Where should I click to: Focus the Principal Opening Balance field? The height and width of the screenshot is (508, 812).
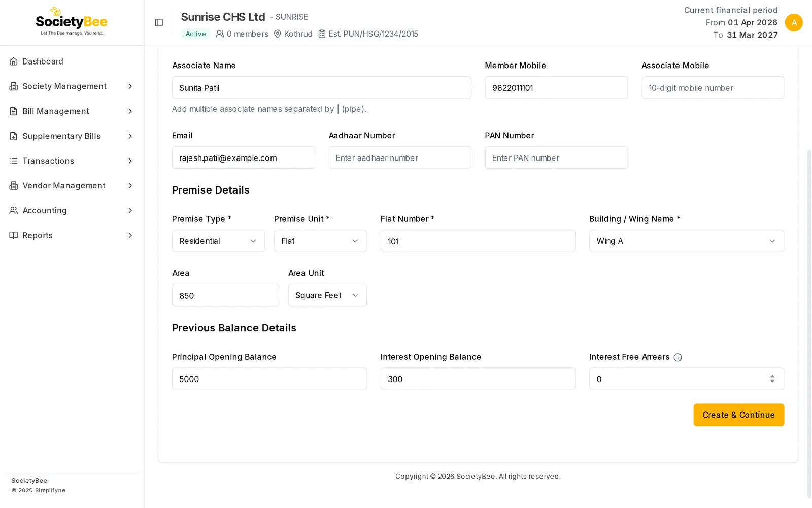coord(269,379)
